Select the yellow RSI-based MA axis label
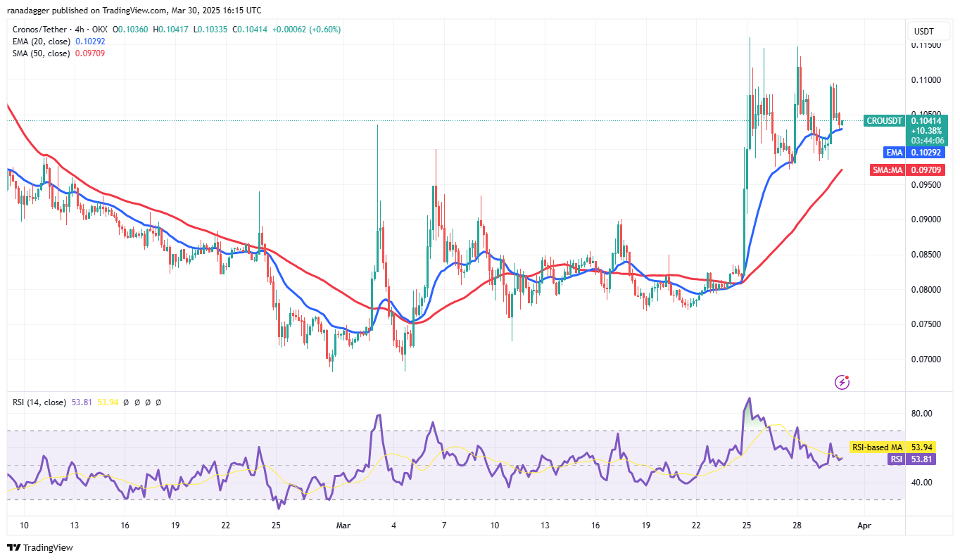This screenshot has width=960, height=560. [x=877, y=447]
